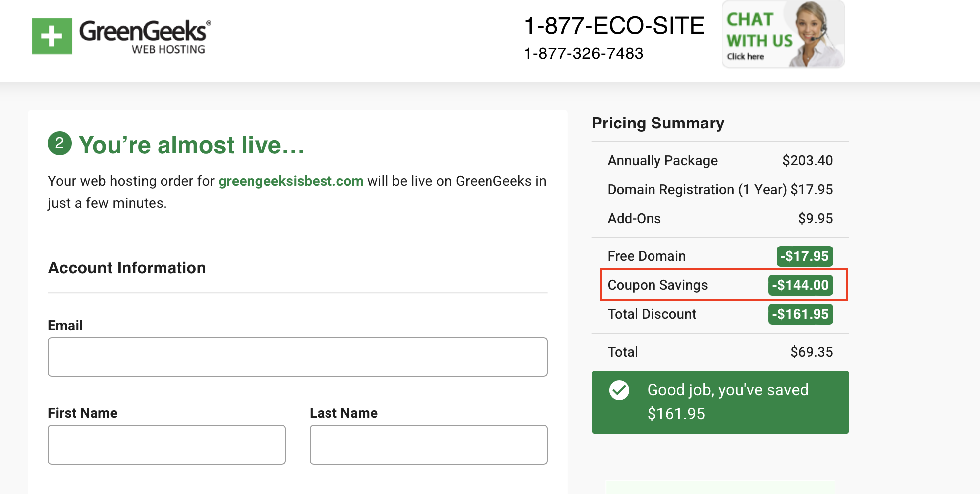Screen dimensions: 980x494
Task: Click the green checkmark icon in savings banner
Action: pos(619,390)
